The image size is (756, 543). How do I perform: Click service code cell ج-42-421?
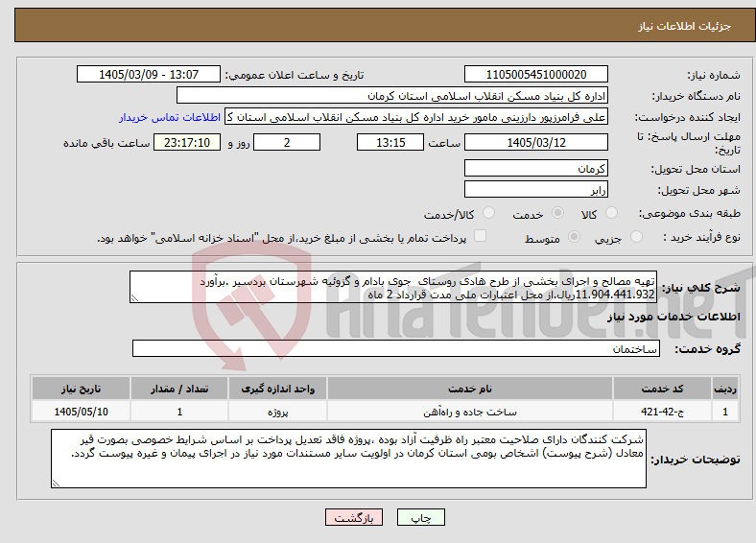click(663, 412)
